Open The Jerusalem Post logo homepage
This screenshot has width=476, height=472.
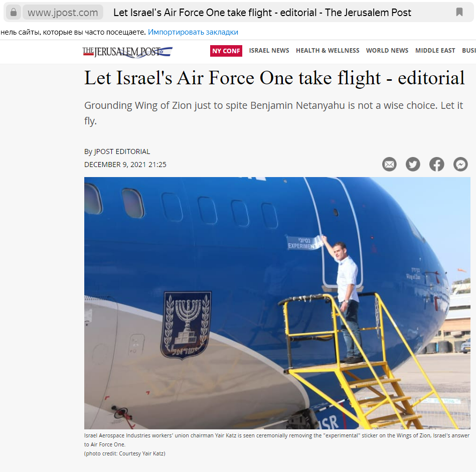pyautogui.click(x=127, y=52)
